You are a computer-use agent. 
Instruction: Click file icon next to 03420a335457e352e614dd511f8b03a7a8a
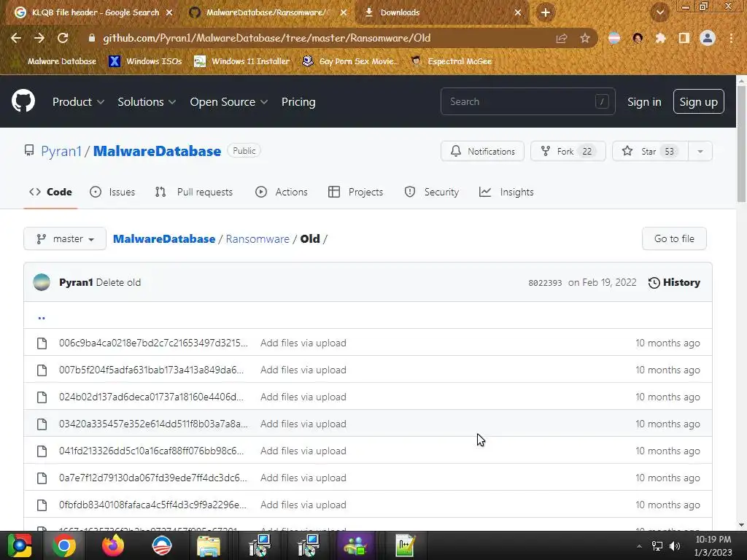[42, 424]
